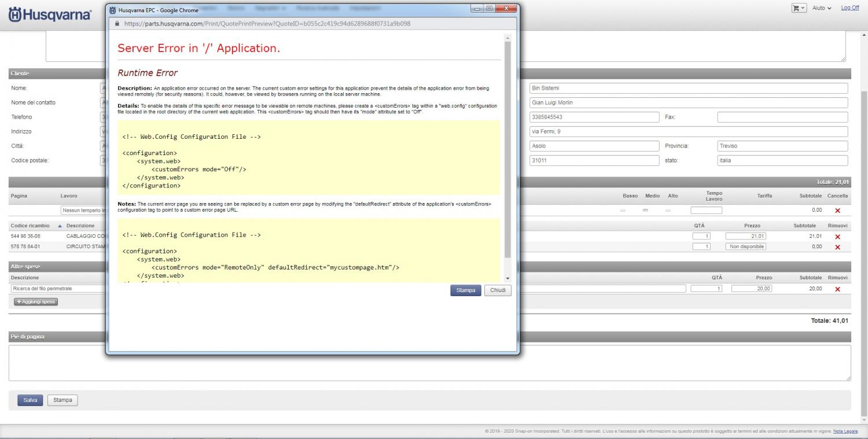Click the blue Salva button

[x=30, y=400]
